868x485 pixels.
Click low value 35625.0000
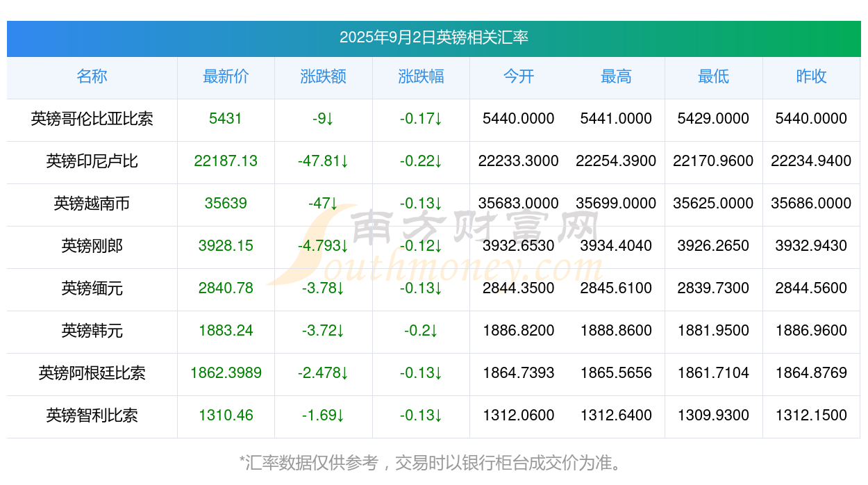(x=713, y=204)
